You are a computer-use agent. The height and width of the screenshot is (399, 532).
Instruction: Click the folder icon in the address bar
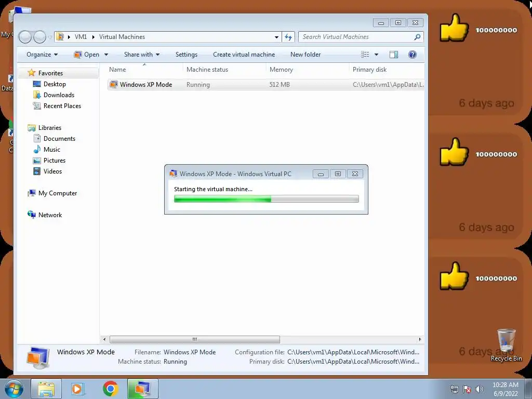click(x=60, y=37)
